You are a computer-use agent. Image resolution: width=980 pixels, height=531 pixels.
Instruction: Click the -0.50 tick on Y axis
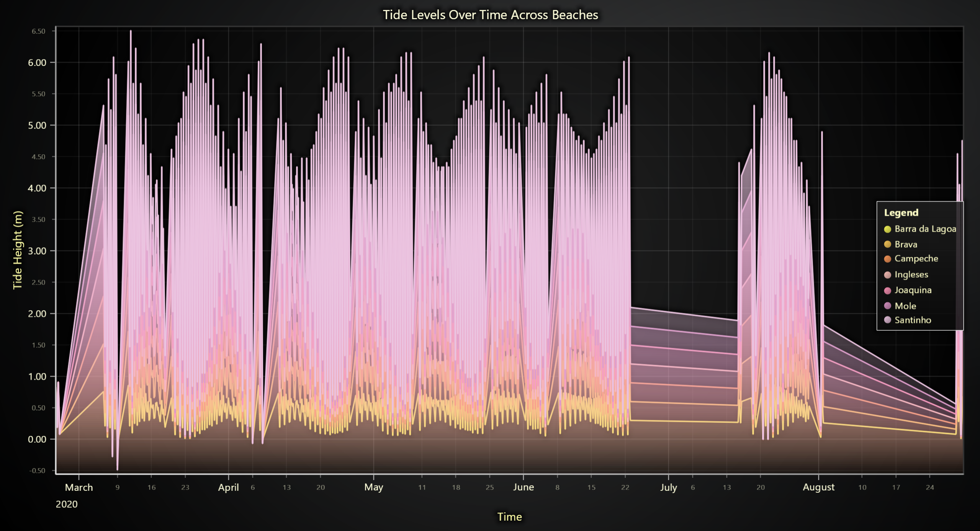point(37,471)
